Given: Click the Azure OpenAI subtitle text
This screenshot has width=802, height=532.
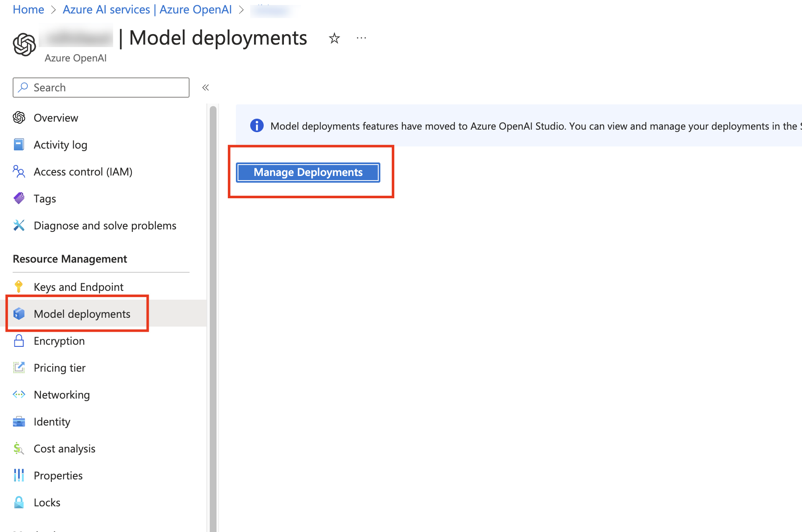Looking at the screenshot, I should (75, 58).
